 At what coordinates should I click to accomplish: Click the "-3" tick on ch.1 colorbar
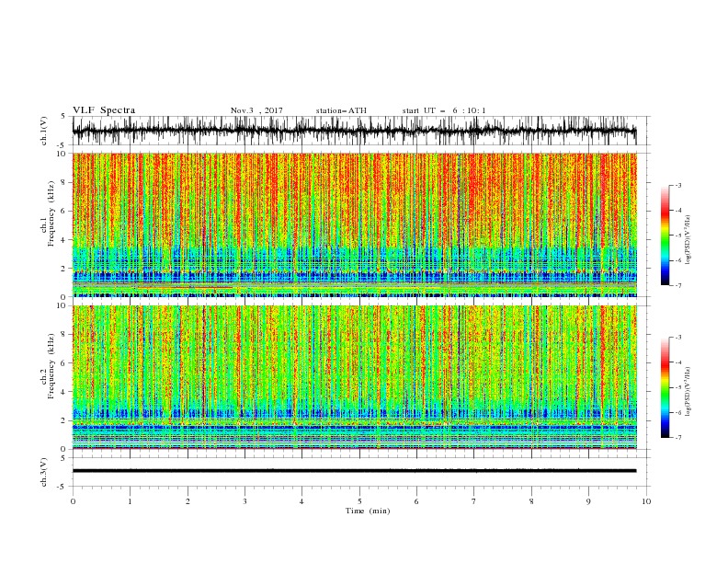point(677,185)
